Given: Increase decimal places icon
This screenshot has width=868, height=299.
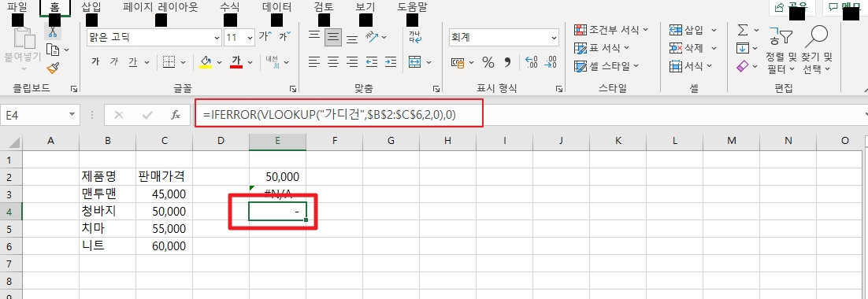Looking at the screenshot, I should [x=531, y=62].
